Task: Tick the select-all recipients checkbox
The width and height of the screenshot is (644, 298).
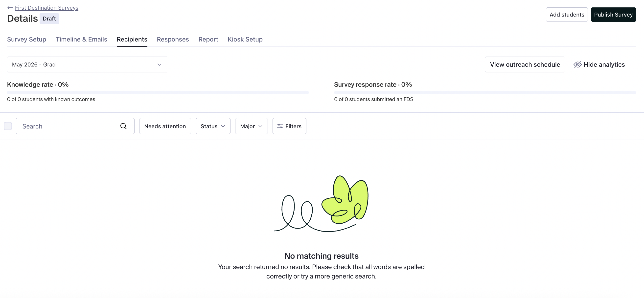Action: click(x=8, y=126)
